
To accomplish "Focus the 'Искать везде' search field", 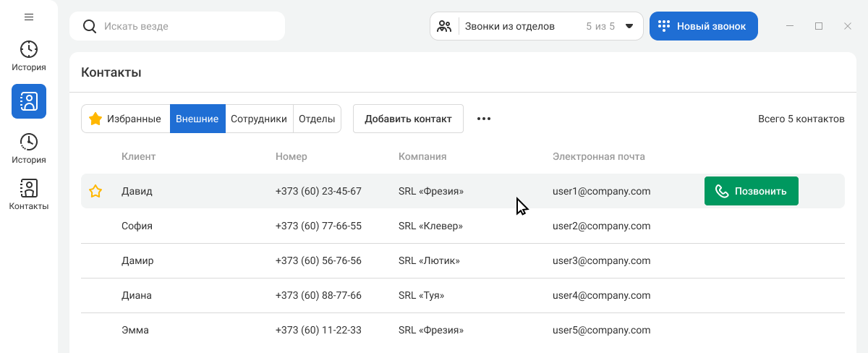I will coord(188,26).
